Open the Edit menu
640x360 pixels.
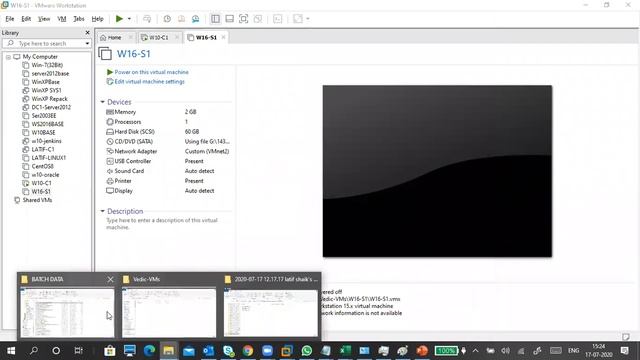pos(26,19)
